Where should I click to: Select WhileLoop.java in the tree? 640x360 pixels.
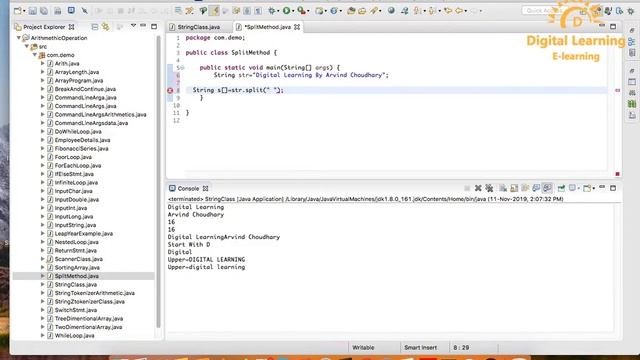pos(74,336)
